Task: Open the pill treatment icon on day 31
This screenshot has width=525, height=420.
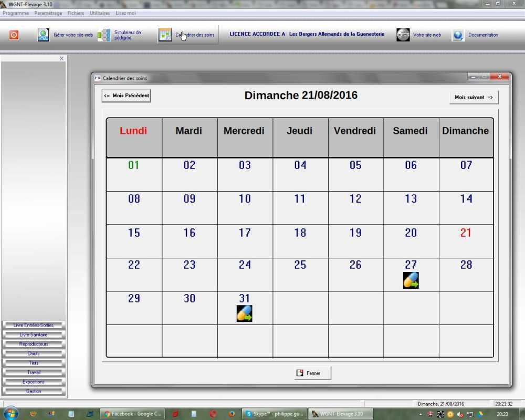Action: point(245,313)
